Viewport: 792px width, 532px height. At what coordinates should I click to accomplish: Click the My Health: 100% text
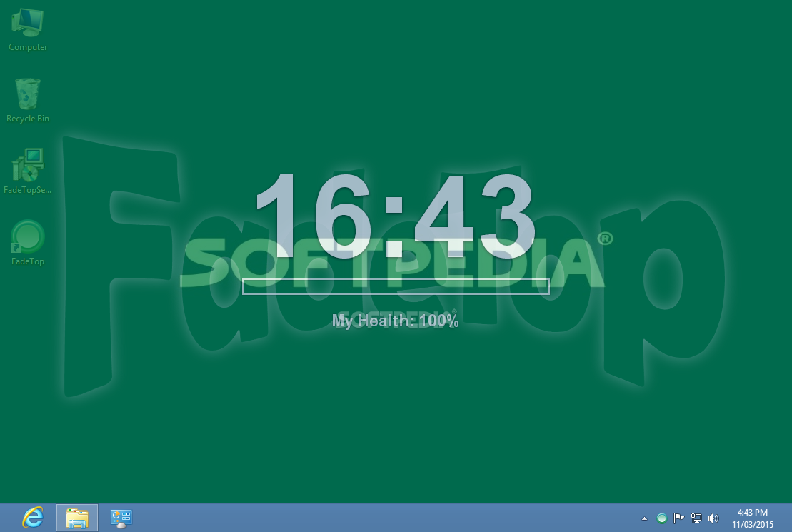[x=396, y=321]
